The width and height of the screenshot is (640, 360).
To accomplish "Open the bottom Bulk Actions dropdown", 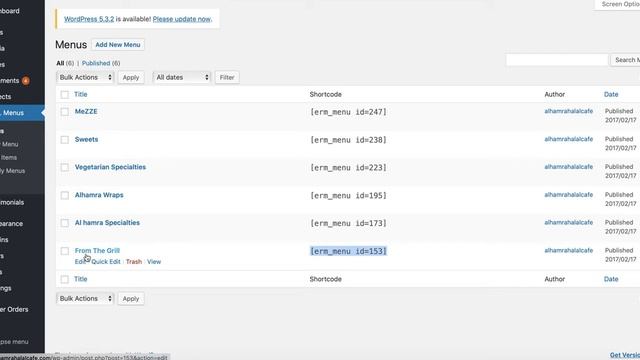I will coord(85,298).
